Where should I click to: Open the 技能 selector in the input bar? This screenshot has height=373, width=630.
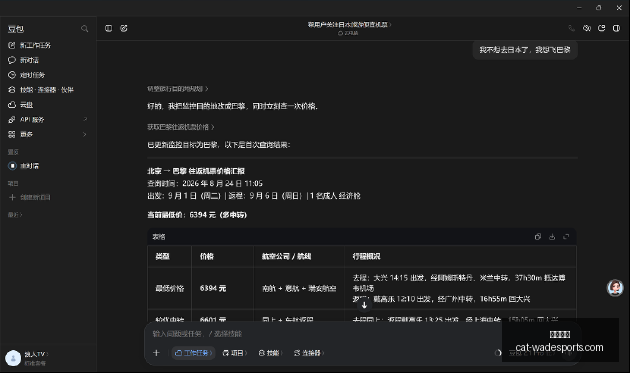point(270,353)
